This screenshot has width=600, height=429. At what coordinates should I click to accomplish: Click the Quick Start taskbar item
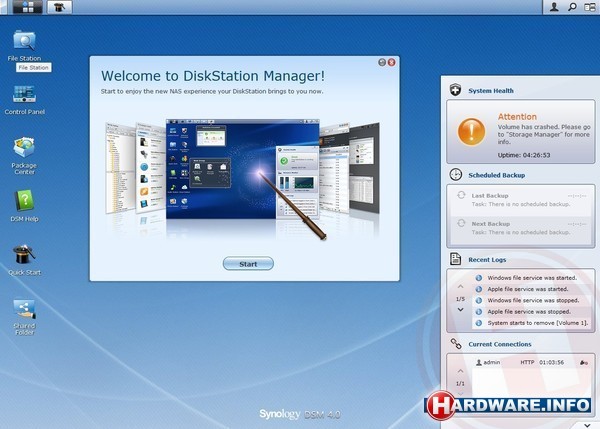point(59,7)
